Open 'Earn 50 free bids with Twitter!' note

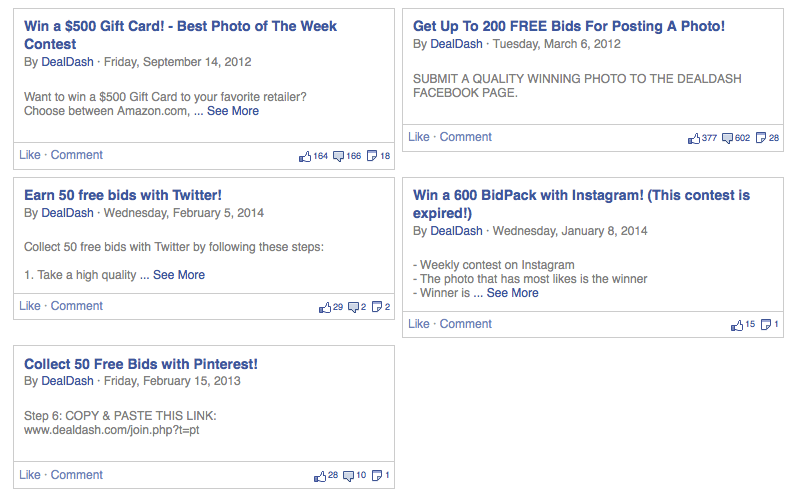[122, 195]
